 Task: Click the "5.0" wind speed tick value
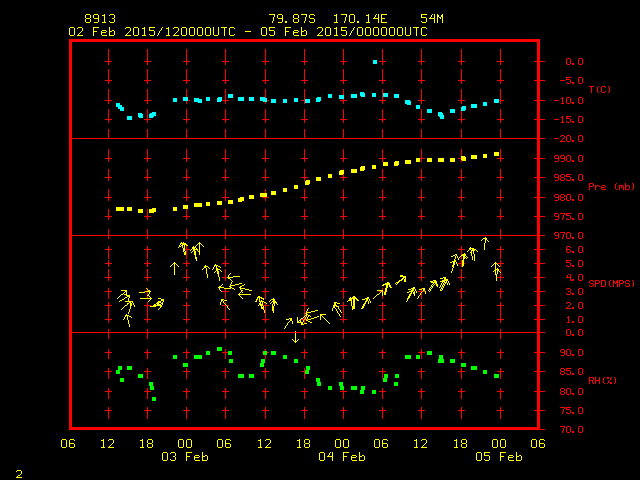click(x=574, y=264)
